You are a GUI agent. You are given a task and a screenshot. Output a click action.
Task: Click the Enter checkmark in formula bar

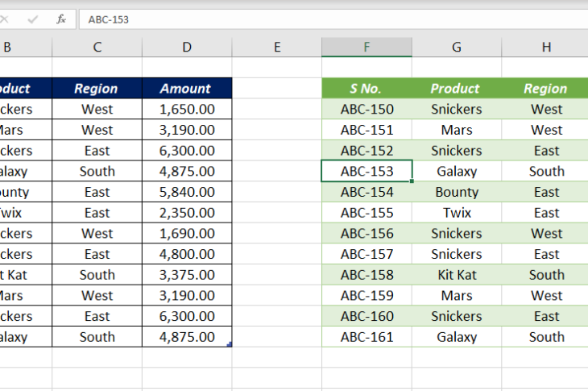(34, 19)
